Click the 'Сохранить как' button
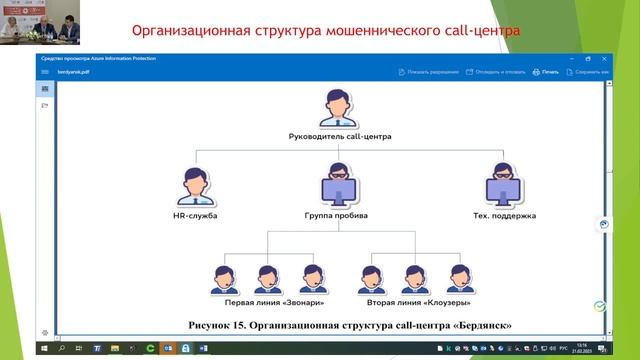Screen dimensions: 640x360 (x=587, y=72)
